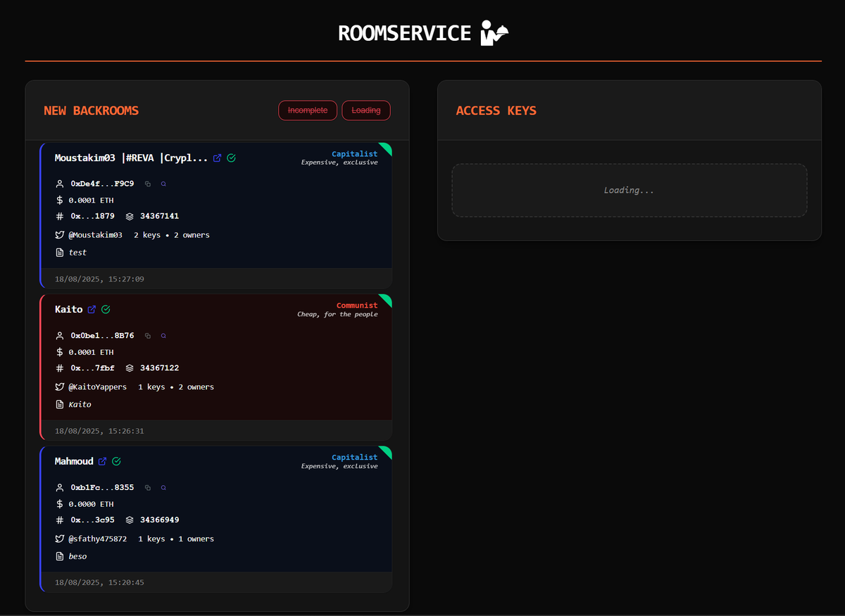Click user icon beside 0xDe4f...F9C9
Screen dimensions: 845x616
pos(60,184)
